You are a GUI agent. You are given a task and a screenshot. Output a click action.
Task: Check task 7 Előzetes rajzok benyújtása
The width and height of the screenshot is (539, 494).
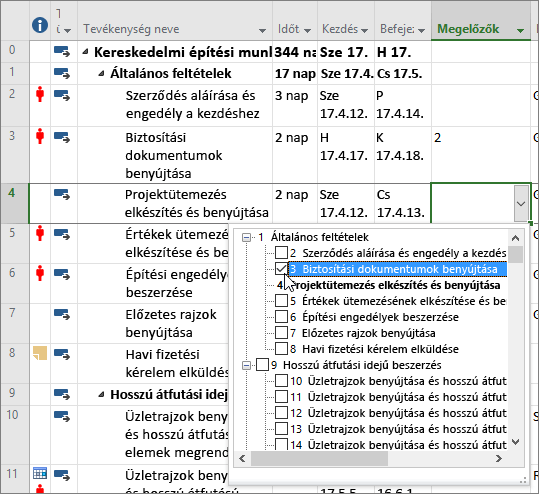[281, 333]
